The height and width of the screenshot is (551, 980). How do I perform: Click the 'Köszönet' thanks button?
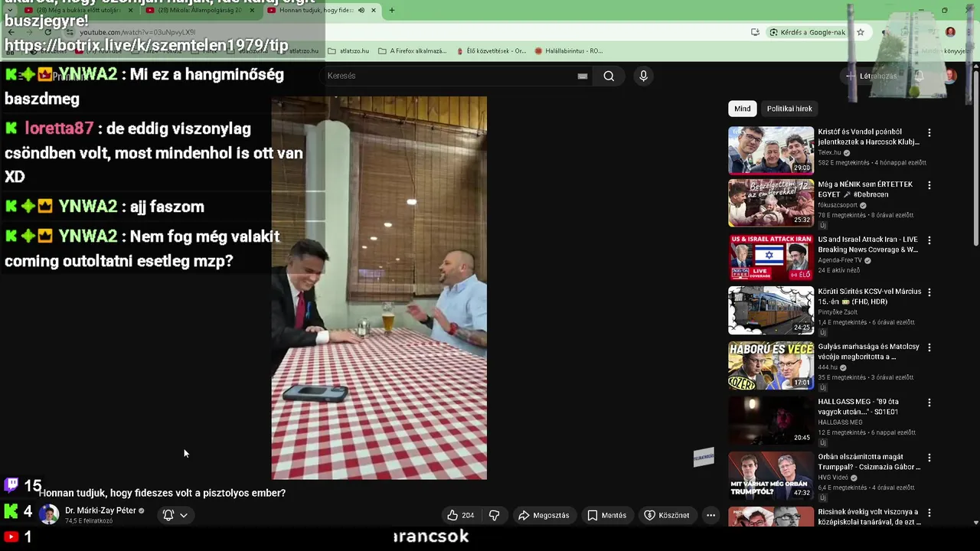pos(667,515)
